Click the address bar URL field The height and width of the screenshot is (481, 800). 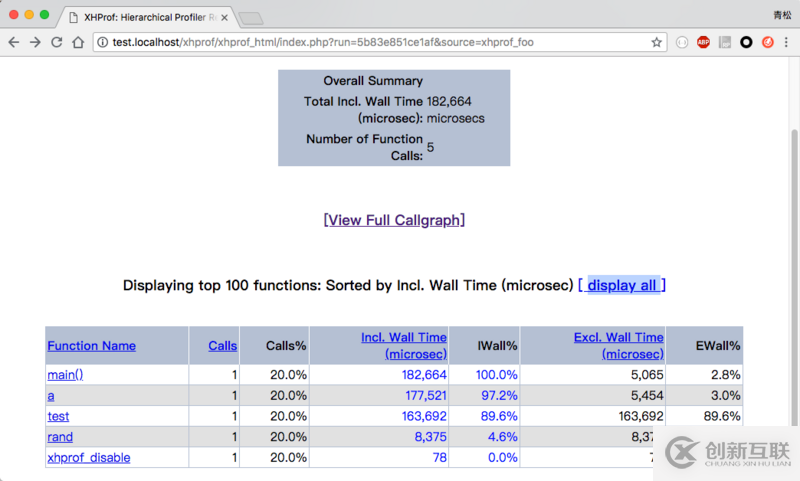(380, 42)
